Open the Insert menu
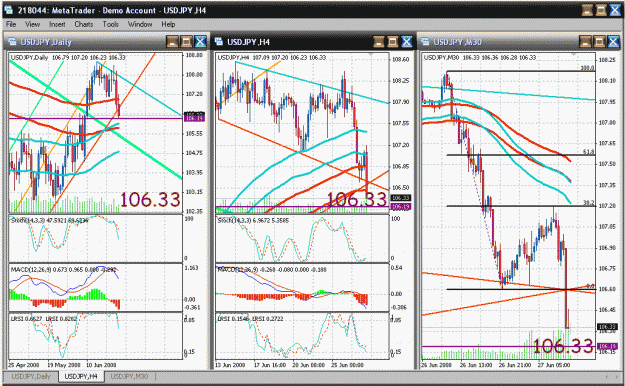The height and width of the screenshot is (386, 625). (x=57, y=24)
